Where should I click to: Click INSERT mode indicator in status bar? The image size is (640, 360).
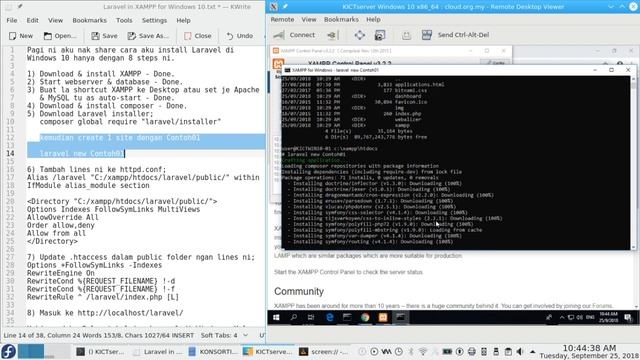[183, 335]
